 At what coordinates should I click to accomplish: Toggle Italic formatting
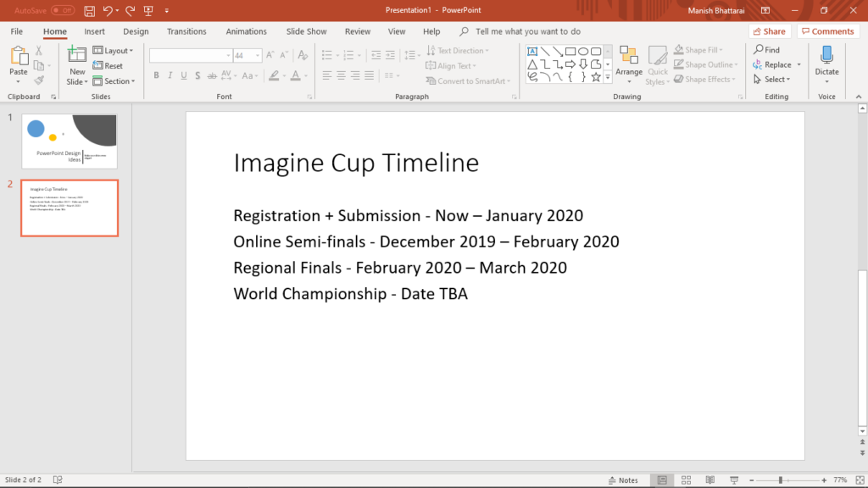tap(170, 75)
